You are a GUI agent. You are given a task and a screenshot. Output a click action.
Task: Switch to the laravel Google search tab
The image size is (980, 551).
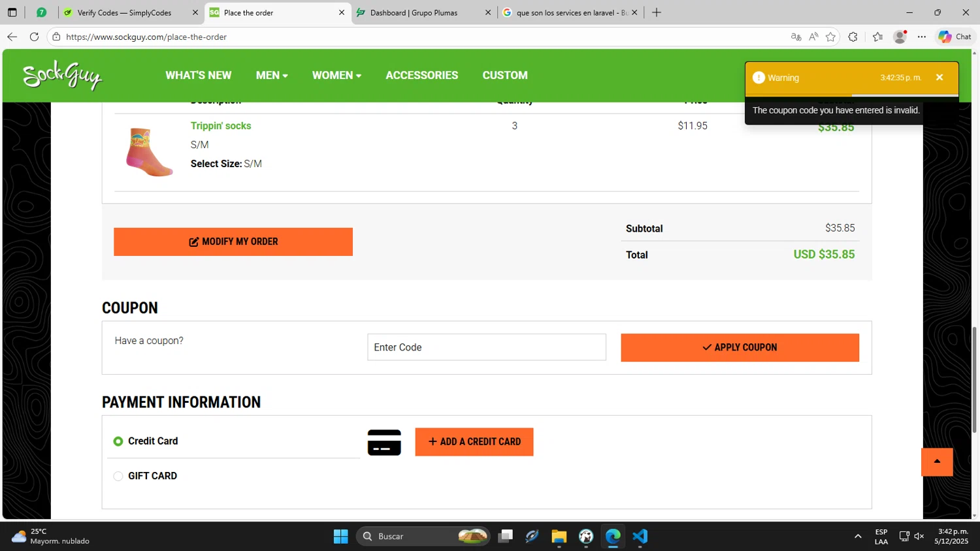point(570,12)
